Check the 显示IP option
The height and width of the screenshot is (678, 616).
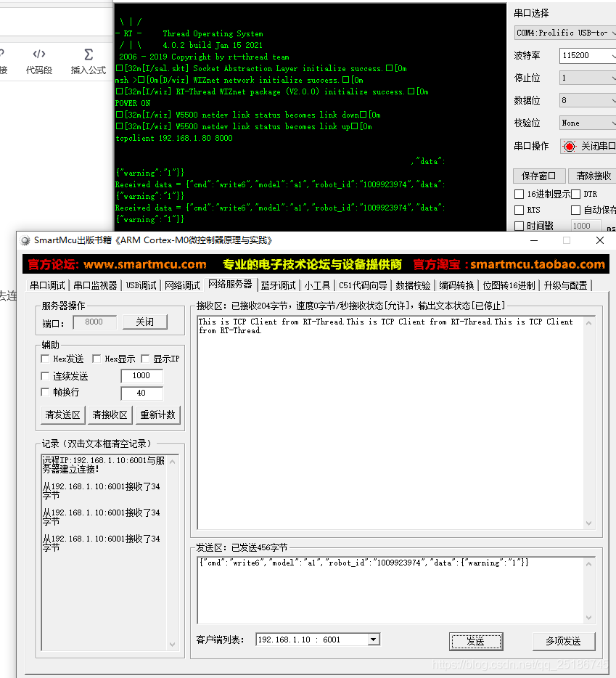(x=145, y=359)
